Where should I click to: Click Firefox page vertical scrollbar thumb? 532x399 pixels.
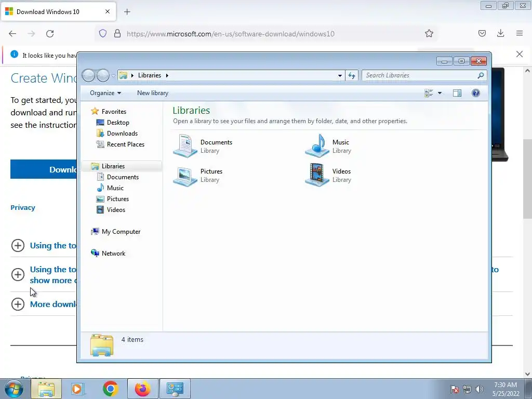(x=527, y=179)
